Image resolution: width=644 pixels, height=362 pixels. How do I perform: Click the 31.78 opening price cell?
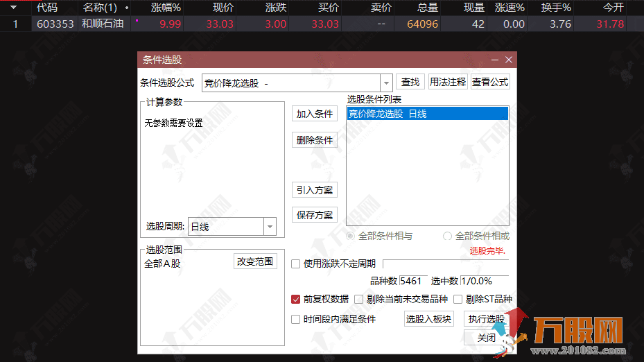point(610,24)
